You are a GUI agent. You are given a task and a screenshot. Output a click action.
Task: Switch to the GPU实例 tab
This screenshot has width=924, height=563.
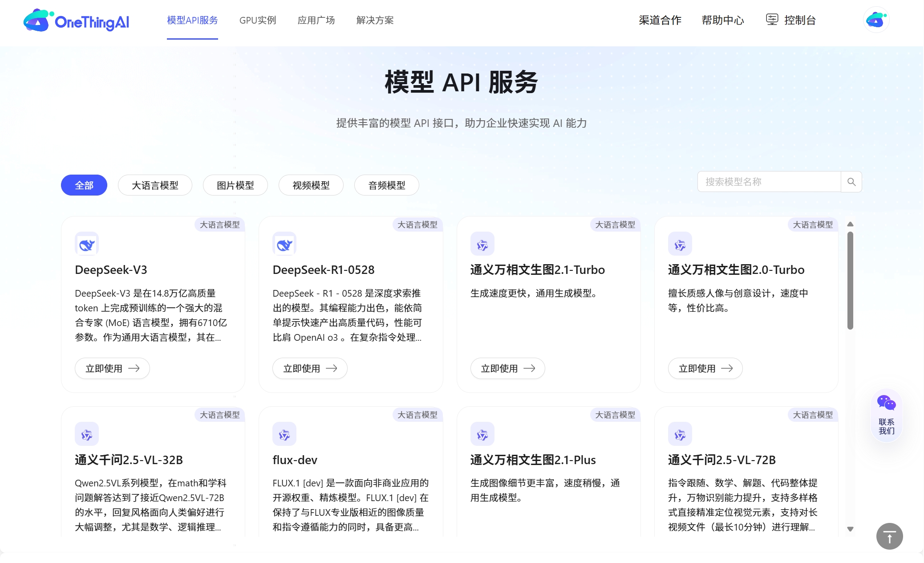(x=258, y=20)
